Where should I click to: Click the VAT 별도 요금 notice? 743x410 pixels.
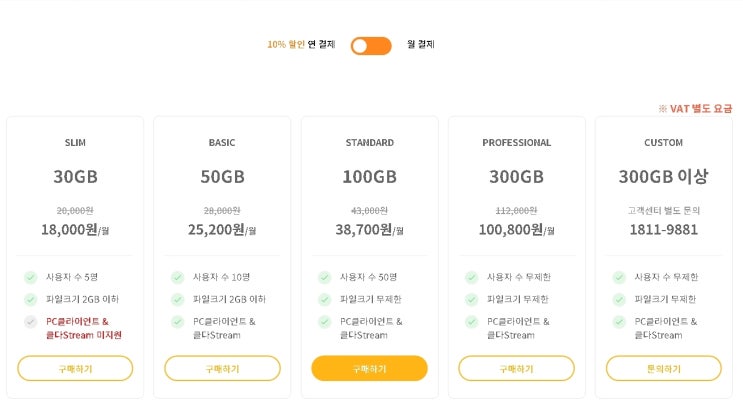(695, 109)
